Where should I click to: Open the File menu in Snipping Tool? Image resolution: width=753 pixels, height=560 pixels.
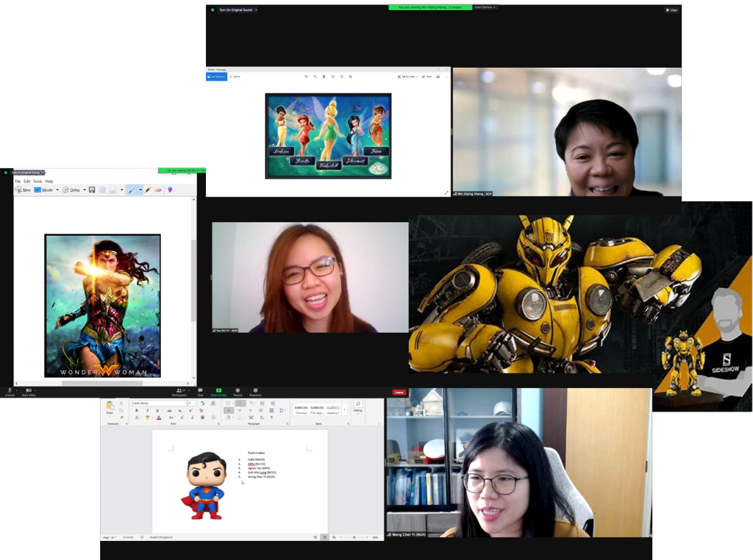tap(18, 182)
